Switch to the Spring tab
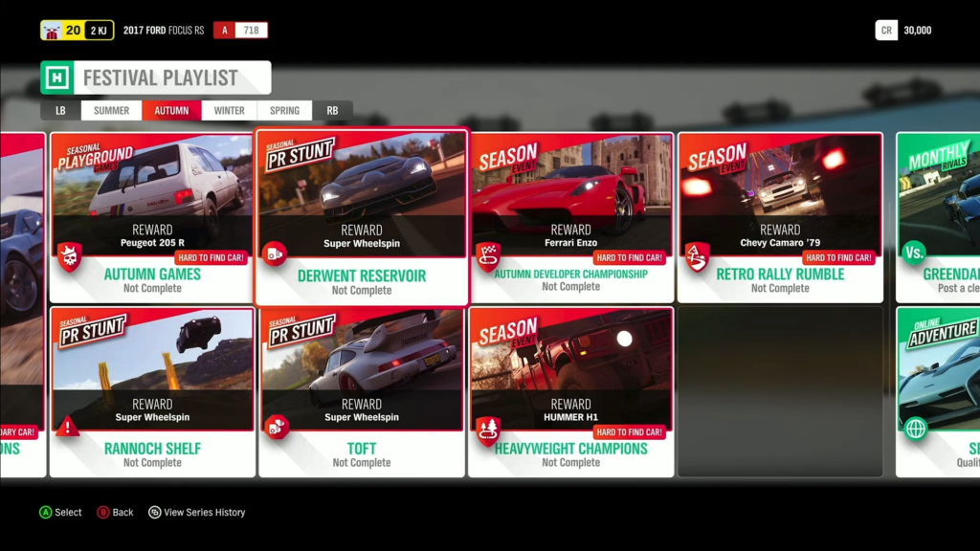The width and height of the screenshot is (980, 551). pos(284,111)
